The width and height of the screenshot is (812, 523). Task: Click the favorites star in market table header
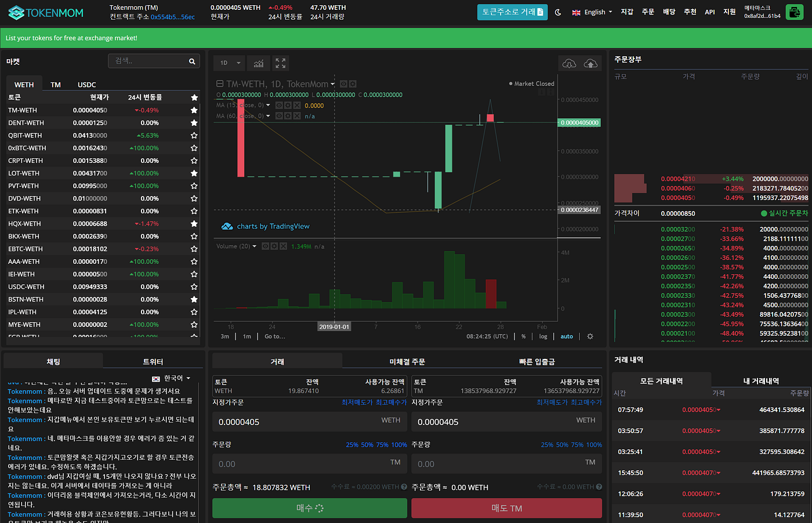pyautogui.click(x=194, y=97)
